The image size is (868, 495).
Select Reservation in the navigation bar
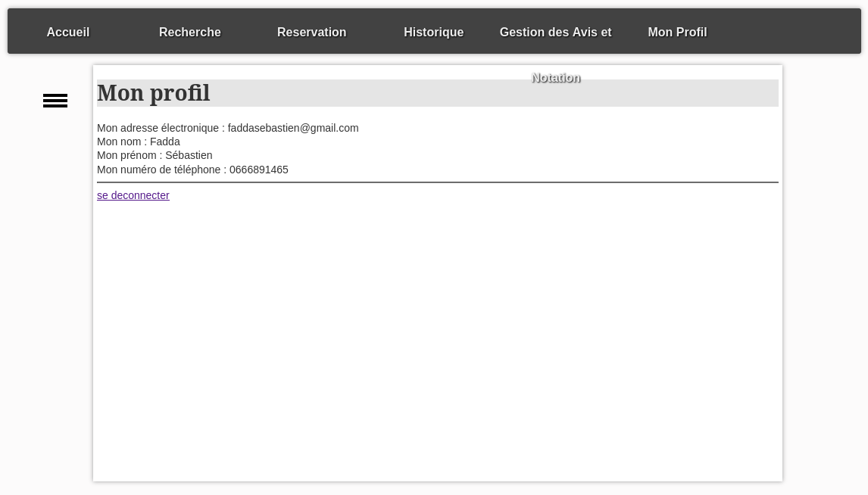click(311, 32)
